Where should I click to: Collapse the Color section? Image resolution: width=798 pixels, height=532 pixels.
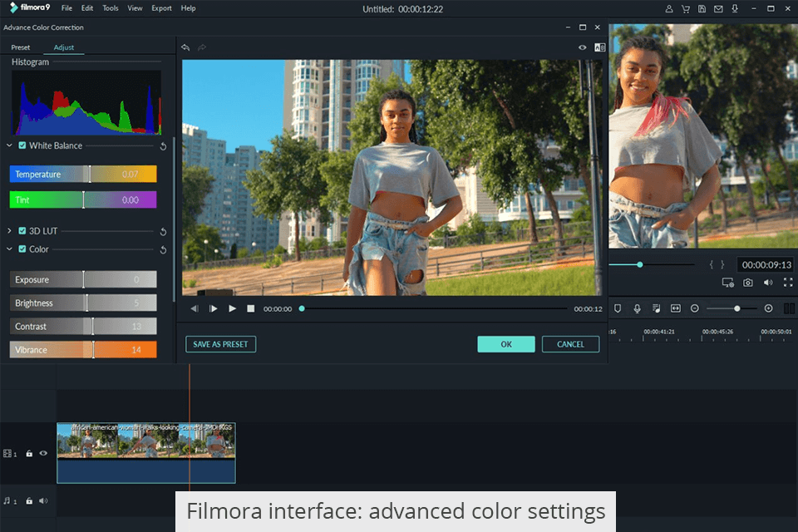(9, 249)
